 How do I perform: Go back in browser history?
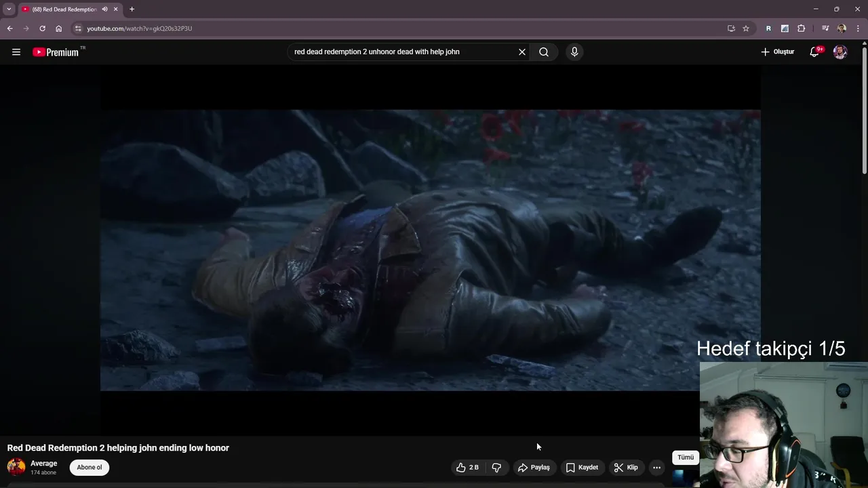[x=9, y=28]
